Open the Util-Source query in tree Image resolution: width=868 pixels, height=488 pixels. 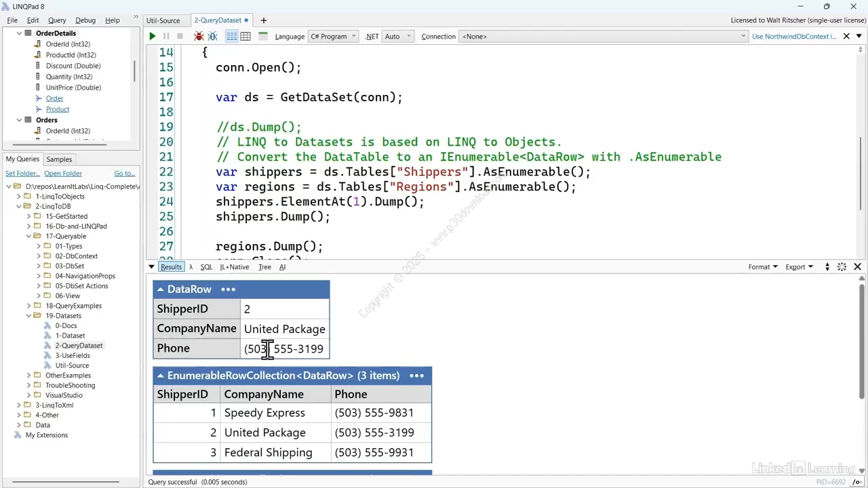pyautogui.click(x=72, y=365)
